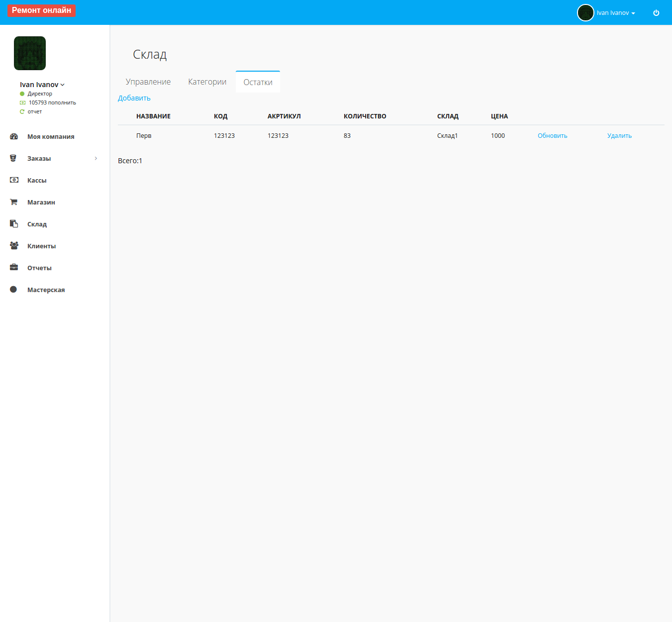Click the НАЗВАНИЕ column header

tap(153, 116)
